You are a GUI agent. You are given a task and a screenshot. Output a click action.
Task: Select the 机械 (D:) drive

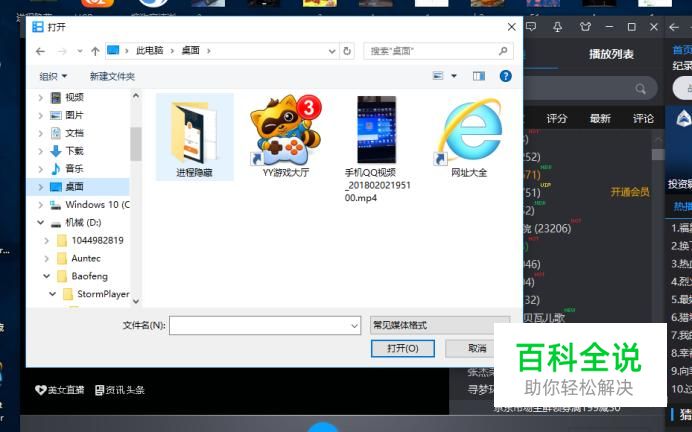83,222
